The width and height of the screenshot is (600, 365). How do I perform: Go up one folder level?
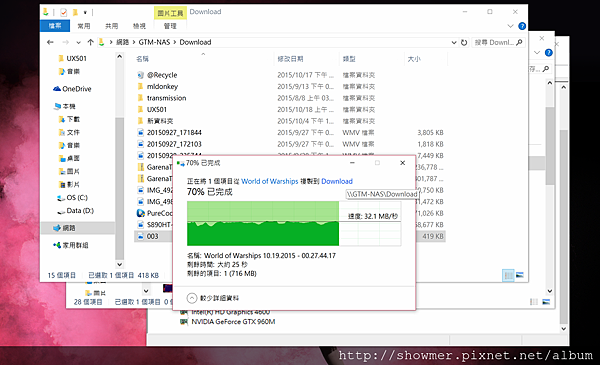coord(90,42)
